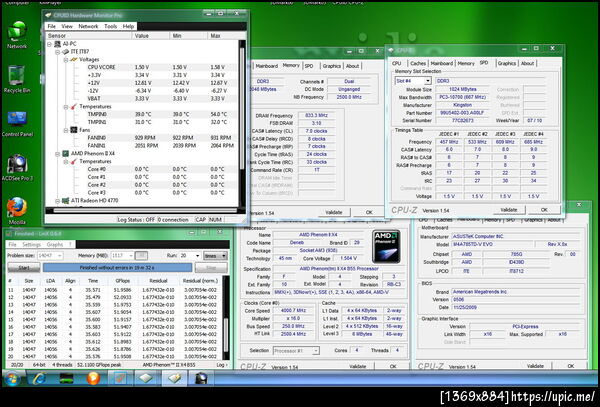Click the orange media player taskbar icon
600x407 pixels.
coord(93,379)
